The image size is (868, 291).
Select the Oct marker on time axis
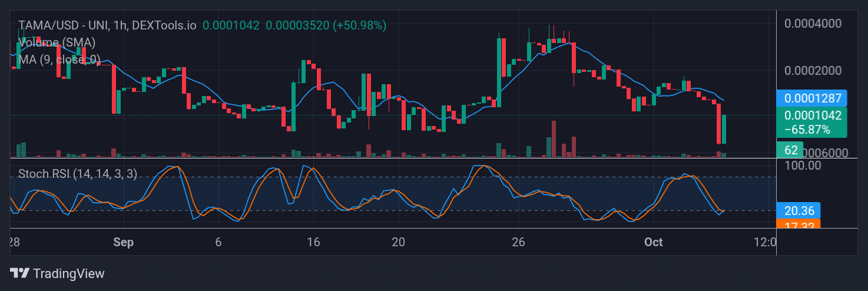coord(653,242)
